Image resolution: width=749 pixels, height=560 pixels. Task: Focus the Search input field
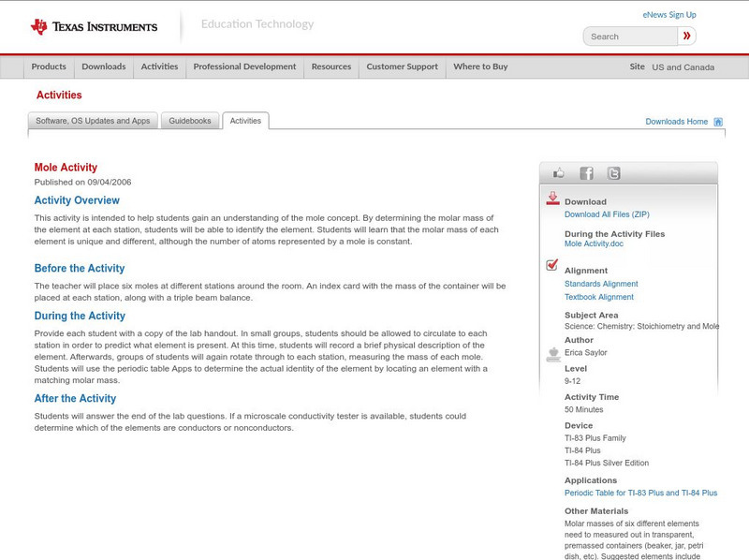click(630, 37)
